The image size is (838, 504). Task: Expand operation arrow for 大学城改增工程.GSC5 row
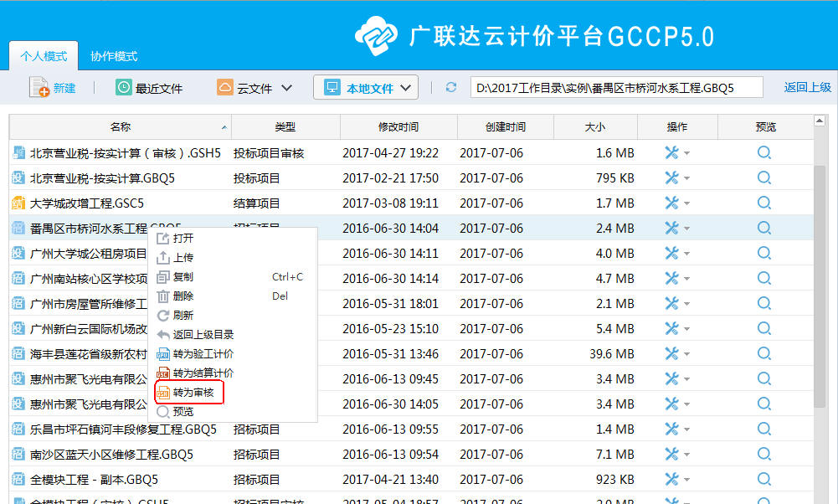(x=687, y=203)
